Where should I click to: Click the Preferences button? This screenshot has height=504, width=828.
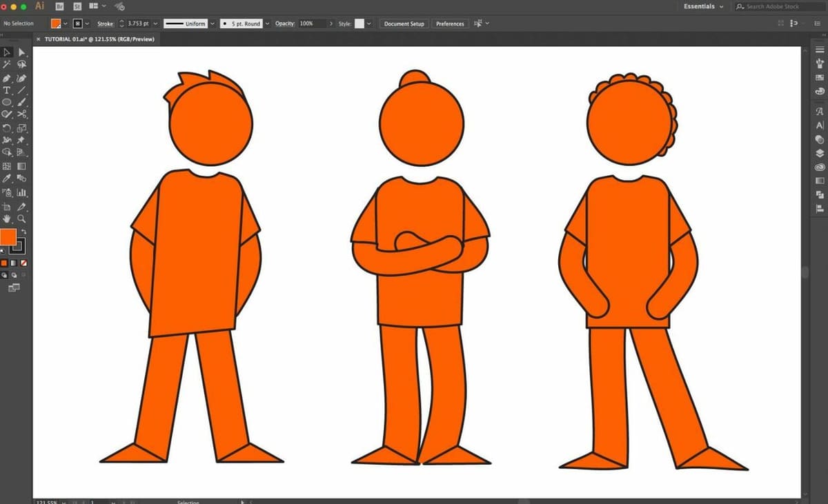coord(450,23)
